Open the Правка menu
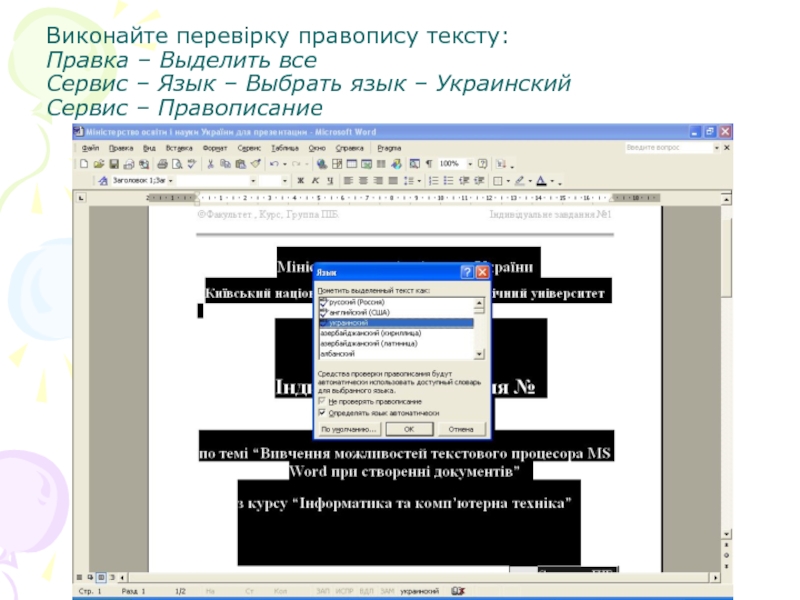 tap(120, 147)
